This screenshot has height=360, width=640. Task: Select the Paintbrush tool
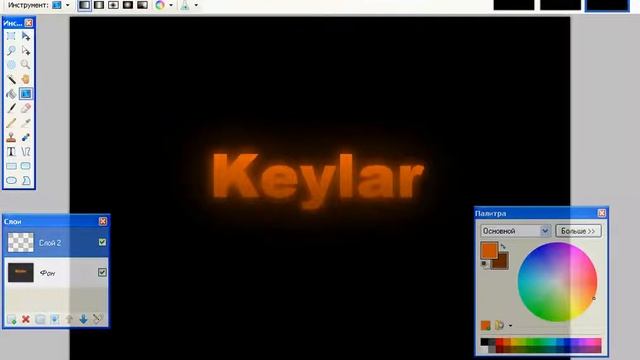point(11,108)
